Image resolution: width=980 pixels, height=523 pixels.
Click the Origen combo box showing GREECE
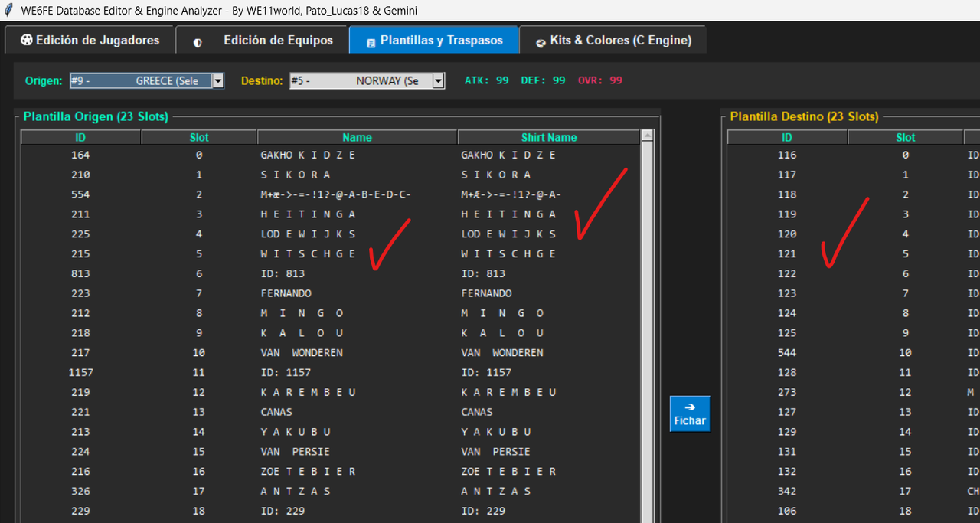pyautogui.click(x=146, y=80)
